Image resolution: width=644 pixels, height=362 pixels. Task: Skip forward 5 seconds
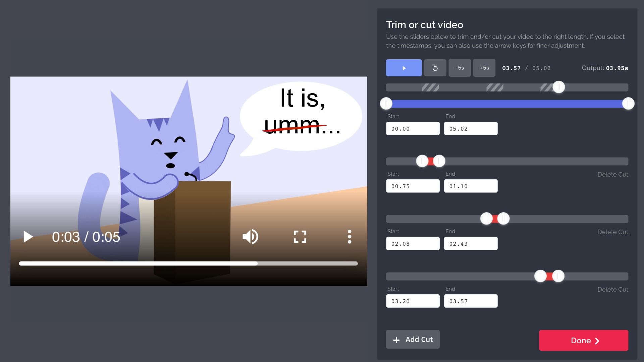point(484,68)
